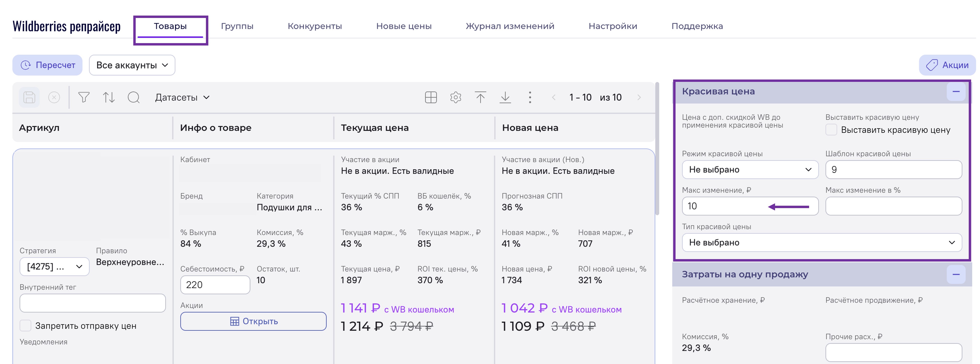Click the Себестоимость input field
Screen dimensions: 980x364
pos(215,284)
